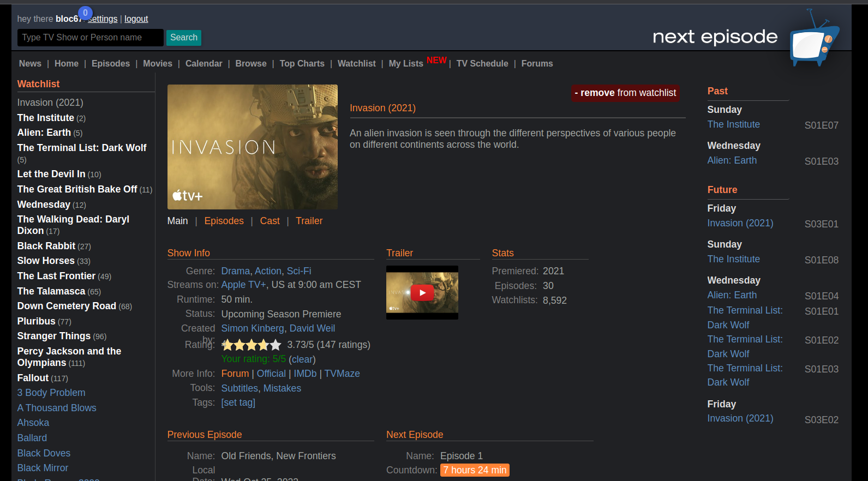Open the Official site link
The height and width of the screenshot is (481, 868).
click(271, 374)
